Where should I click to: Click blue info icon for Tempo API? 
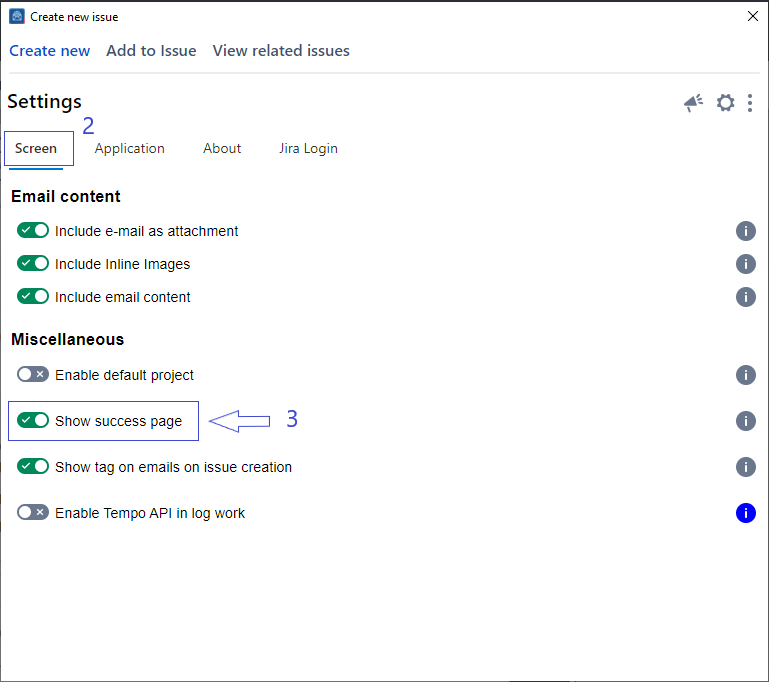(x=745, y=513)
